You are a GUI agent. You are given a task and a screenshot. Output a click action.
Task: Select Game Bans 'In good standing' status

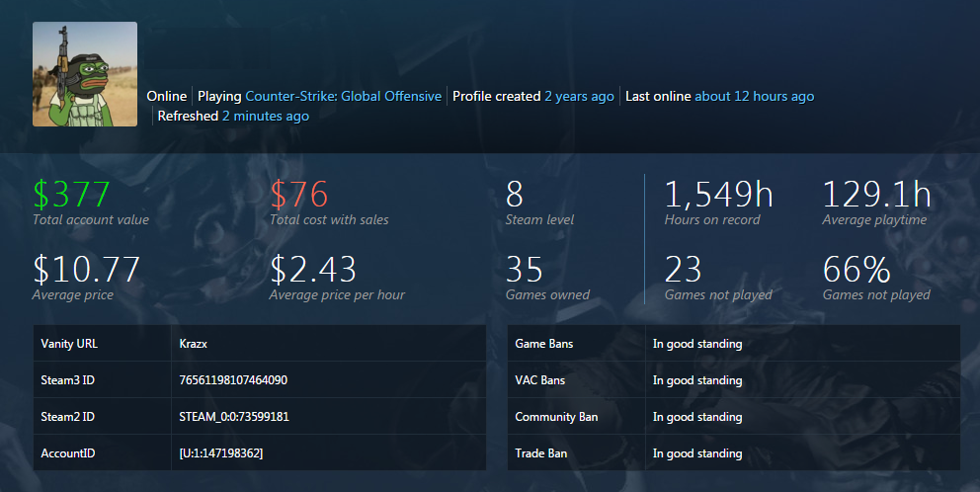697,344
